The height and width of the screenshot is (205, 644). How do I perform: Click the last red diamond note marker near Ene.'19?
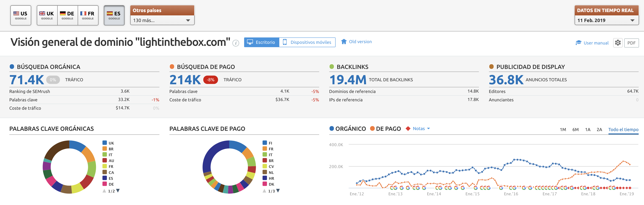pyautogui.click(x=630, y=188)
